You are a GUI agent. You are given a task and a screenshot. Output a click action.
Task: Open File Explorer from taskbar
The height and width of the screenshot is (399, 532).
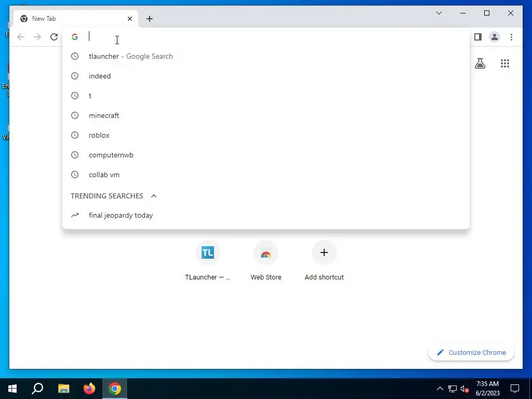pyautogui.click(x=63, y=389)
